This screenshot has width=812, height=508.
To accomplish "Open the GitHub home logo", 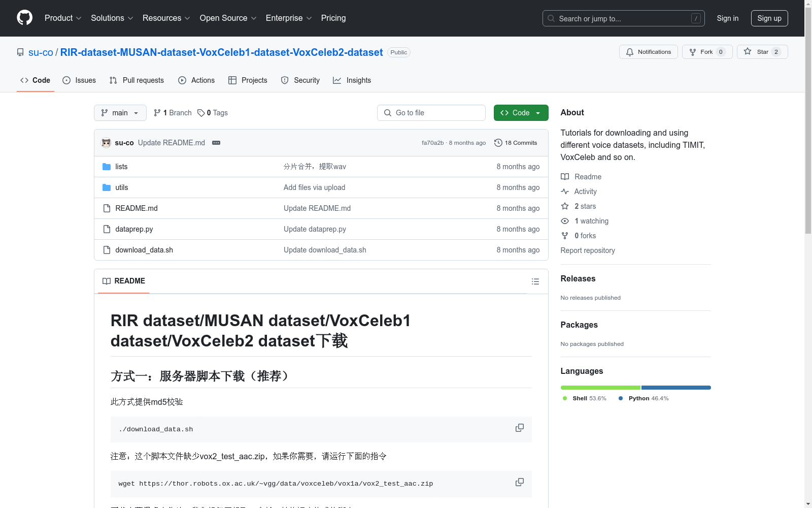I will (x=24, y=18).
